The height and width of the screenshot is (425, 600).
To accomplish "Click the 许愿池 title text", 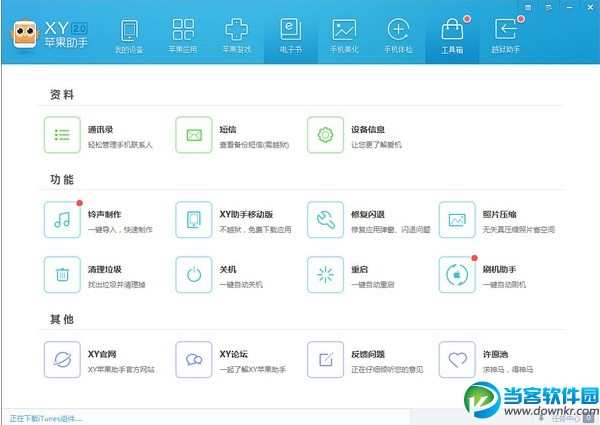I will [x=495, y=355].
